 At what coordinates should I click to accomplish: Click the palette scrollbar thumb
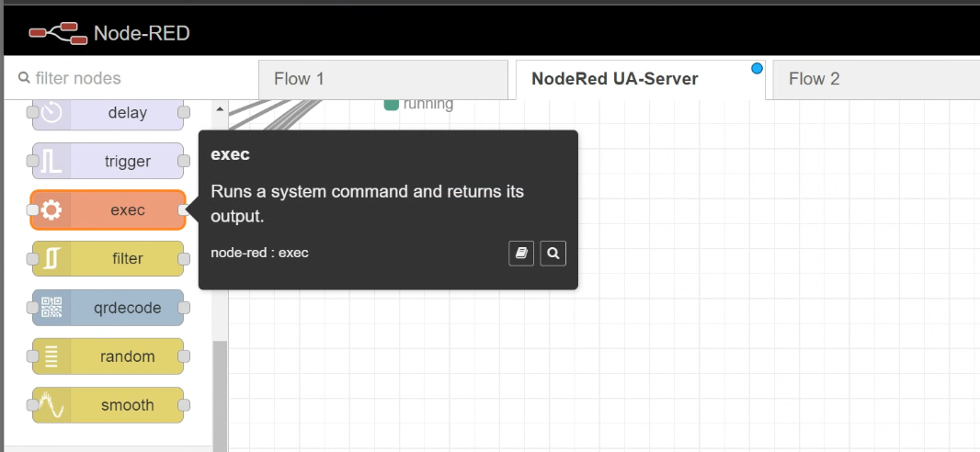click(220, 396)
